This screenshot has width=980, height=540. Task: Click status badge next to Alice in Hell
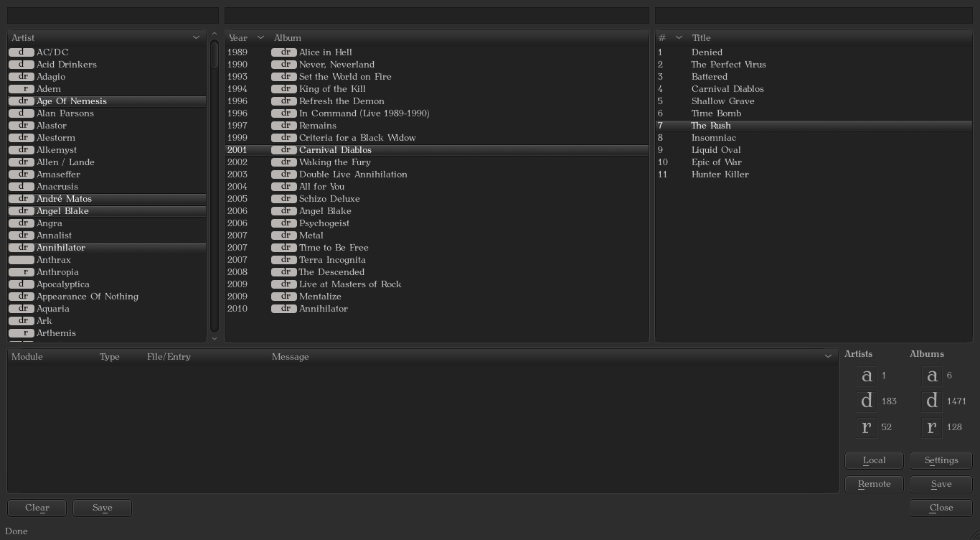coord(284,52)
